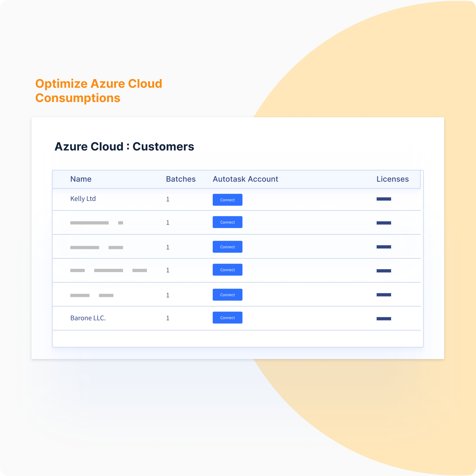Image resolution: width=476 pixels, height=476 pixels.
Task: Click the licenses bar for Barone LLC.
Action: coord(384,319)
